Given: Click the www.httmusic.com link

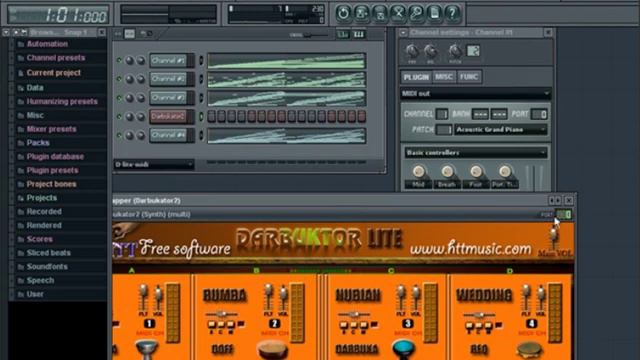Looking at the screenshot, I should [x=470, y=248].
